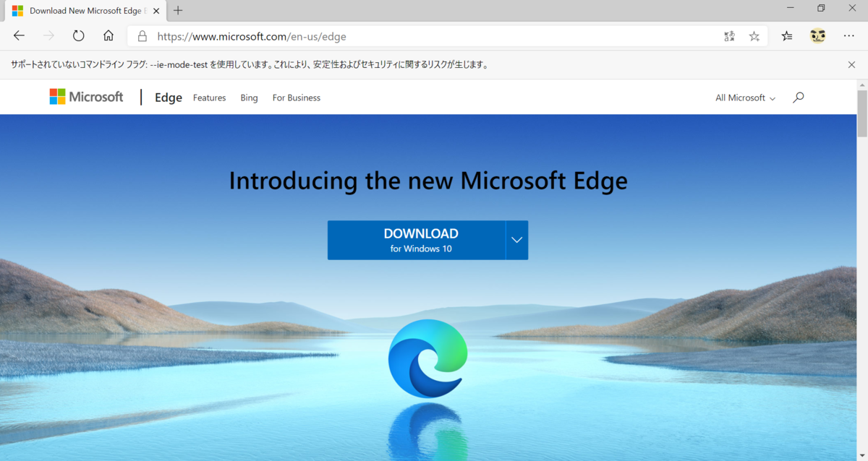Dismiss the command-line flag warning bar

(x=851, y=64)
